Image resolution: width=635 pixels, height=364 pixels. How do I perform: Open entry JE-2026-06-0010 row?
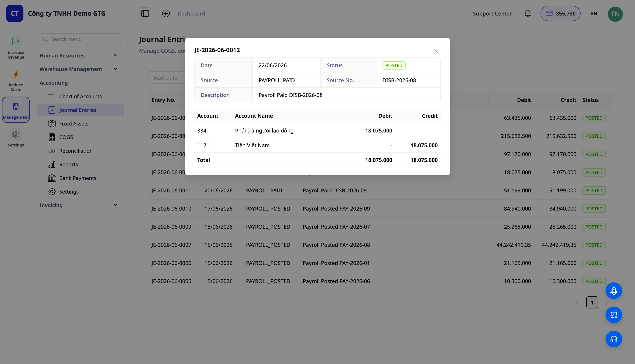pos(381,208)
